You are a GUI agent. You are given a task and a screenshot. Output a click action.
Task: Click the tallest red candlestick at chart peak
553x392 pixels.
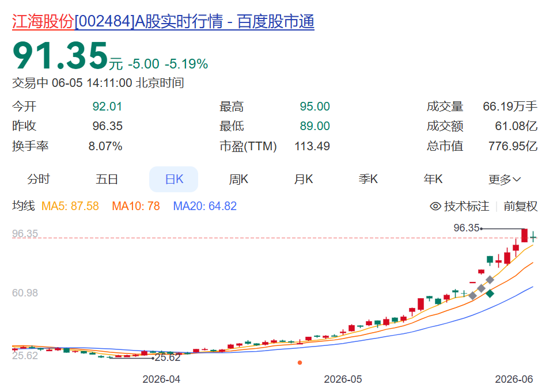[524, 235]
